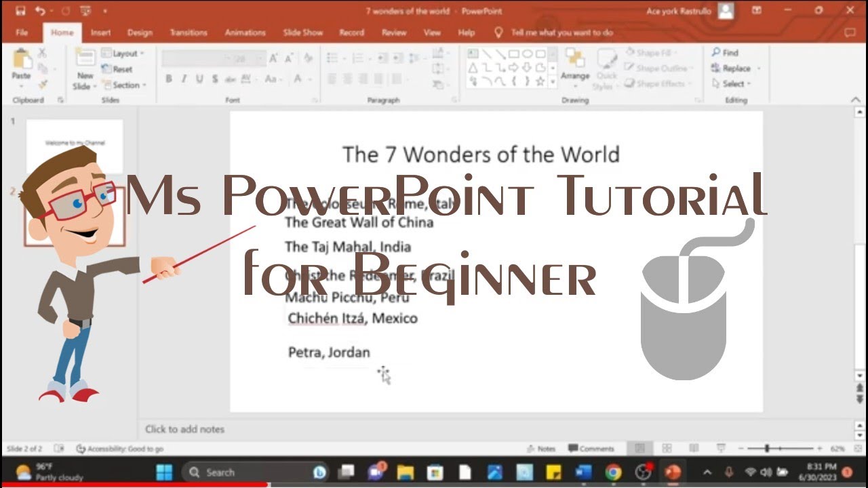The width and height of the screenshot is (868, 488).
Task: Toggle Bold formatting
Action: (169, 79)
